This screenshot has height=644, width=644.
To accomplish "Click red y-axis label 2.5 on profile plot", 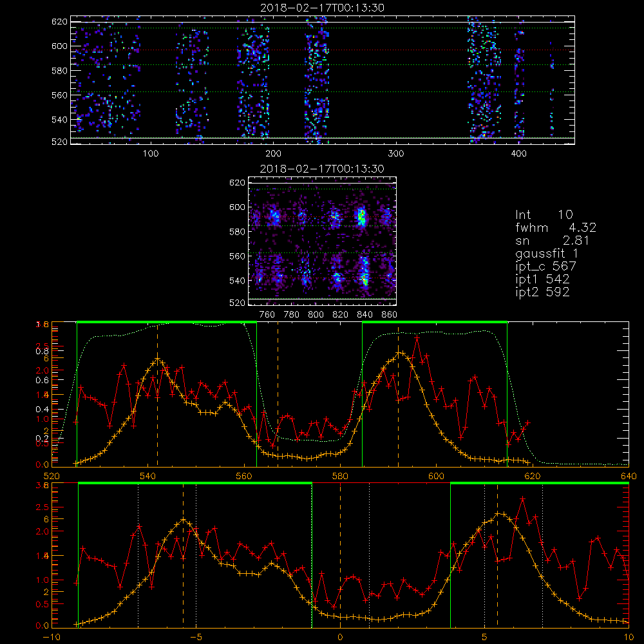I will (x=43, y=346).
